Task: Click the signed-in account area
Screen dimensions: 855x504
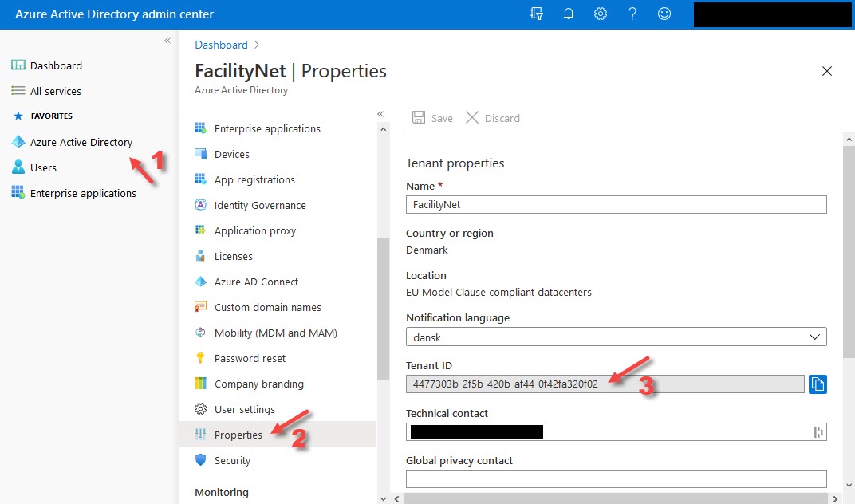Action: [772, 14]
